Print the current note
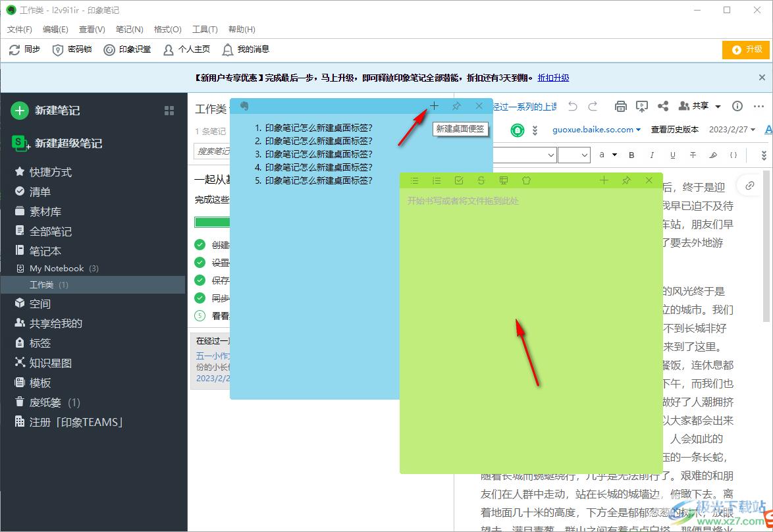 (x=621, y=106)
